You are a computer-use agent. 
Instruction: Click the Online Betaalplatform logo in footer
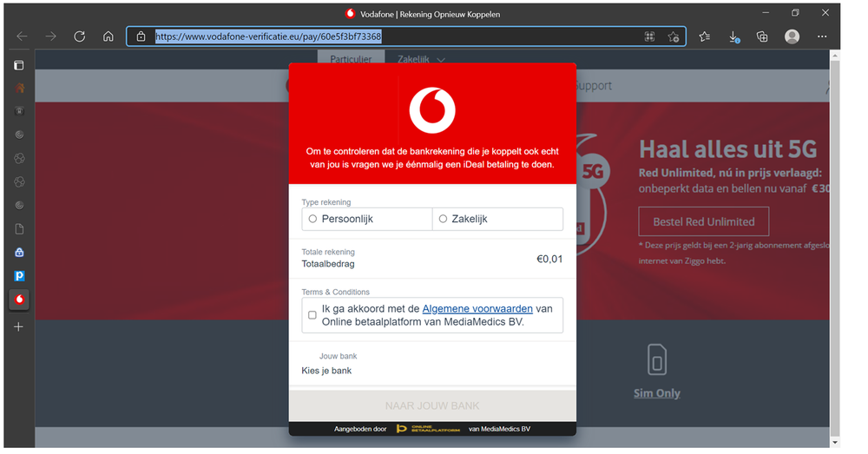(x=428, y=429)
